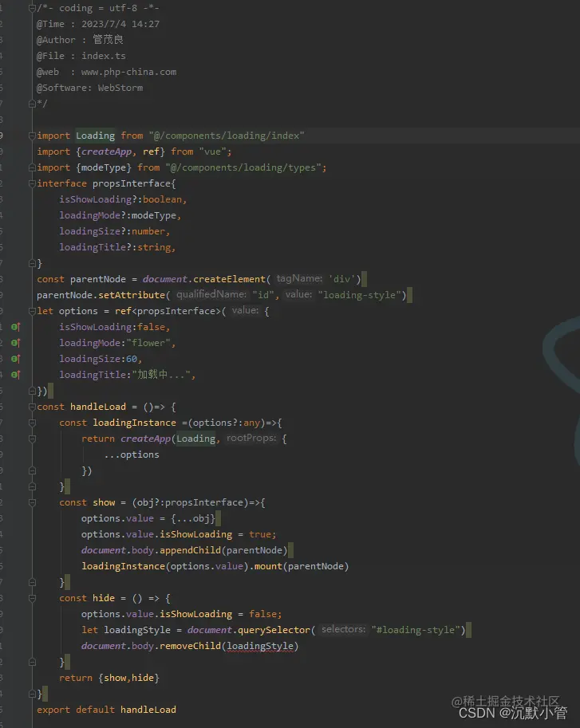The image size is (580, 728).
Task: Collapse the let options ref fold marker
Action: tap(32, 311)
